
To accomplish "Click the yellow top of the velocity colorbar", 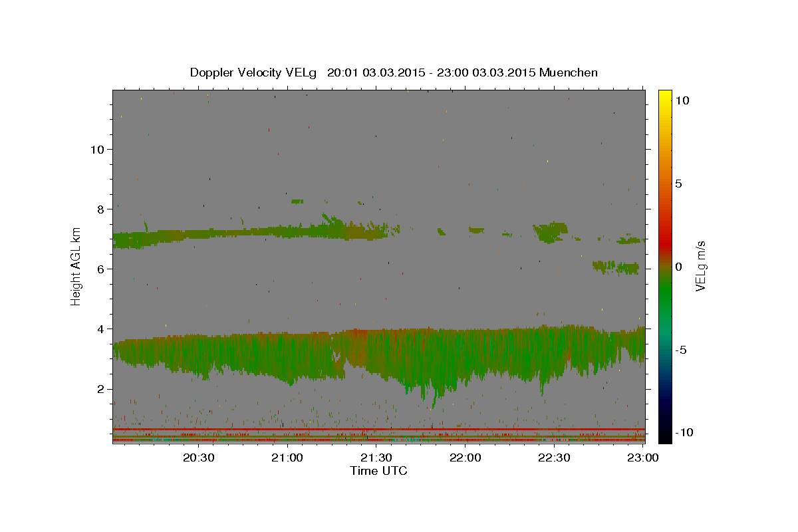I will coord(664,96).
